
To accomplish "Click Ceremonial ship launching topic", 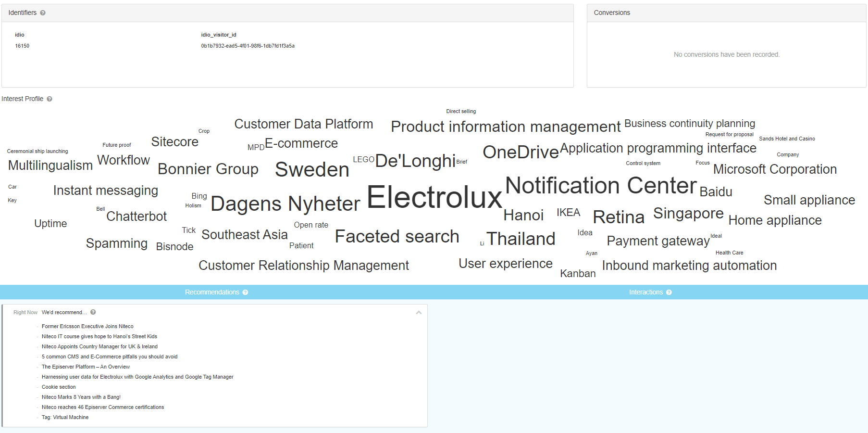I will [x=37, y=151].
